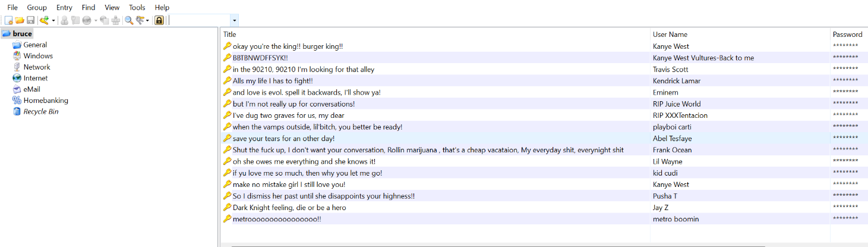This screenshot has height=247, width=868.
Task: Click the User Name column header
Action: (670, 35)
